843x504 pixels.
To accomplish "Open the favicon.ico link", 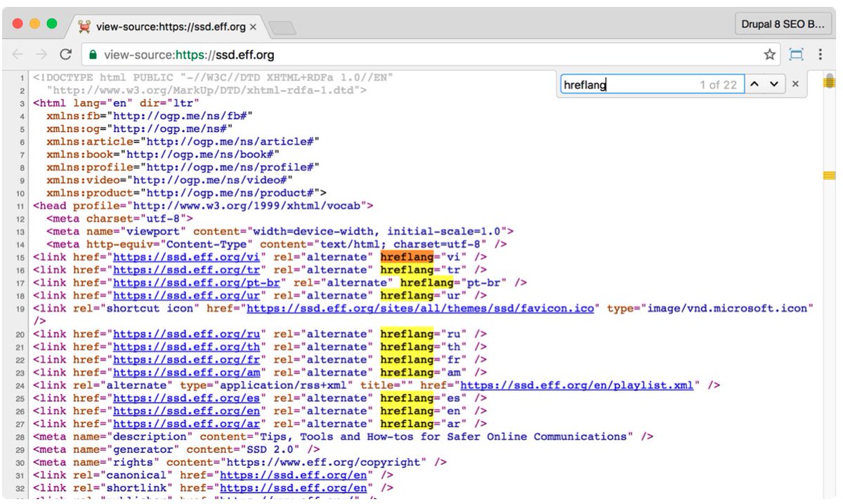I will (420, 308).
